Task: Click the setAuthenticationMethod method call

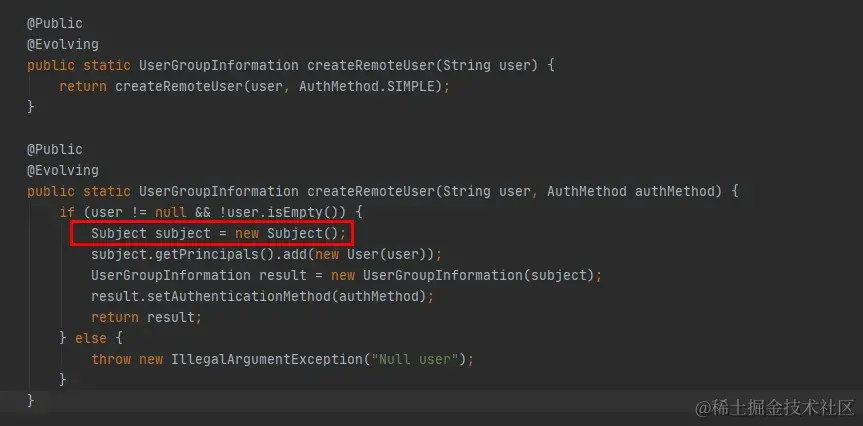Action: coord(239,296)
